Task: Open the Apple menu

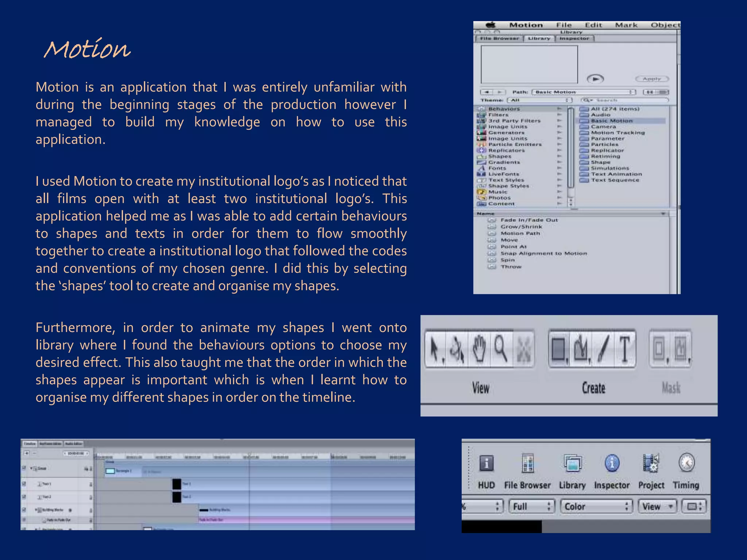Action: (491, 25)
